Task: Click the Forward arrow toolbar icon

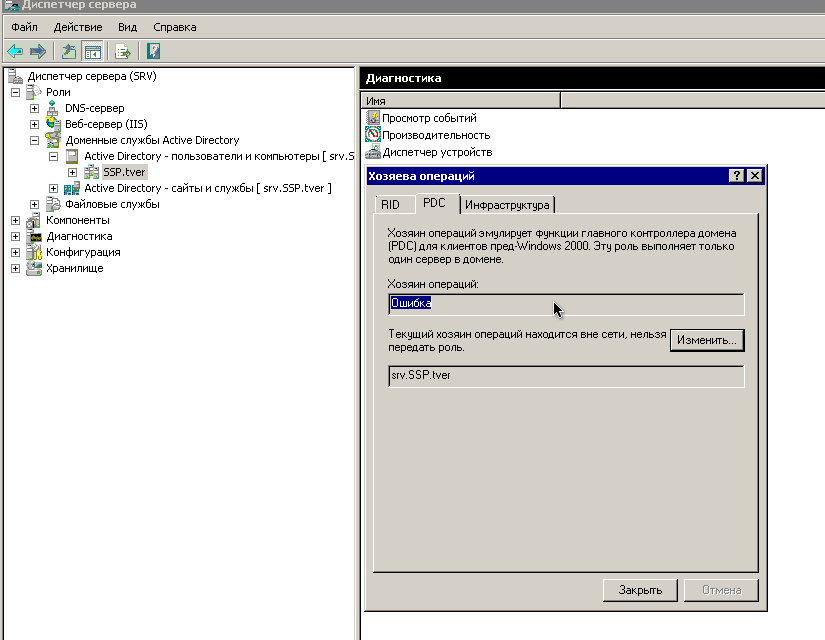Action: [38, 52]
